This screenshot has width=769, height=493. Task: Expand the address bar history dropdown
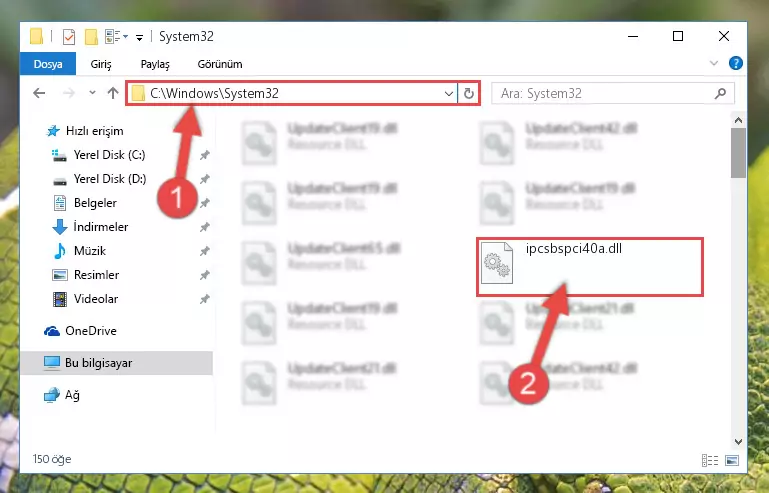(449, 93)
